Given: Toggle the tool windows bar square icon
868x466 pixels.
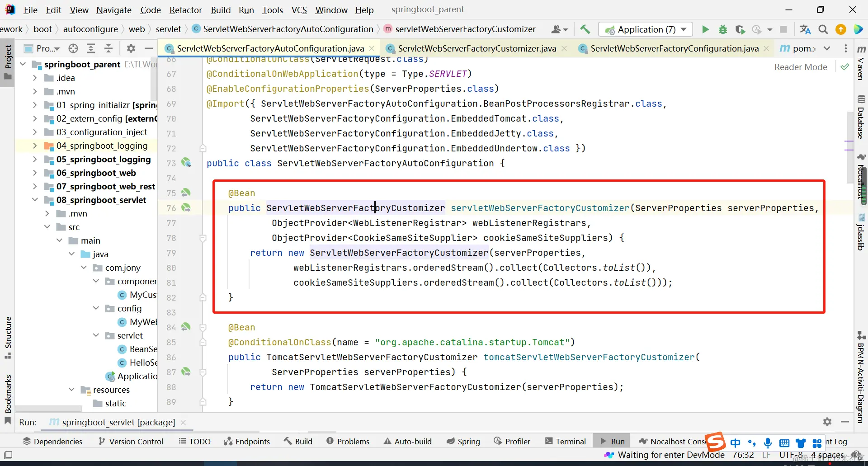Looking at the screenshot, I should coord(8,455).
